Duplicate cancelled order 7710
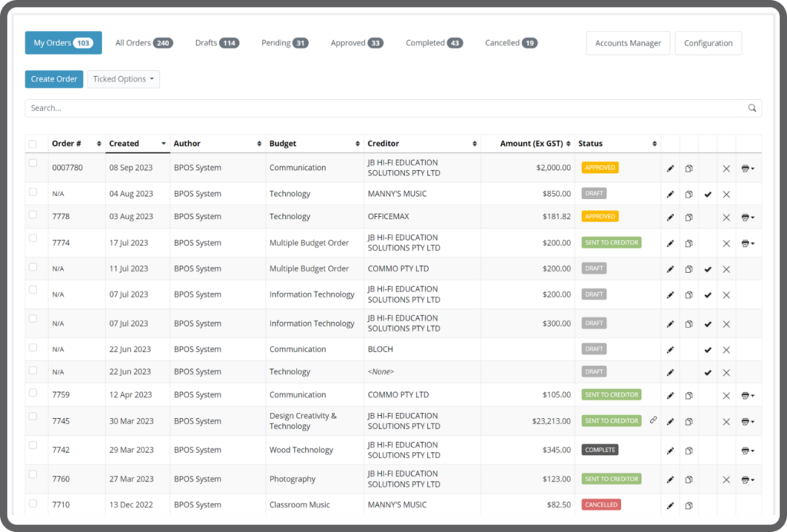Image resolution: width=787 pixels, height=532 pixels. click(x=689, y=505)
